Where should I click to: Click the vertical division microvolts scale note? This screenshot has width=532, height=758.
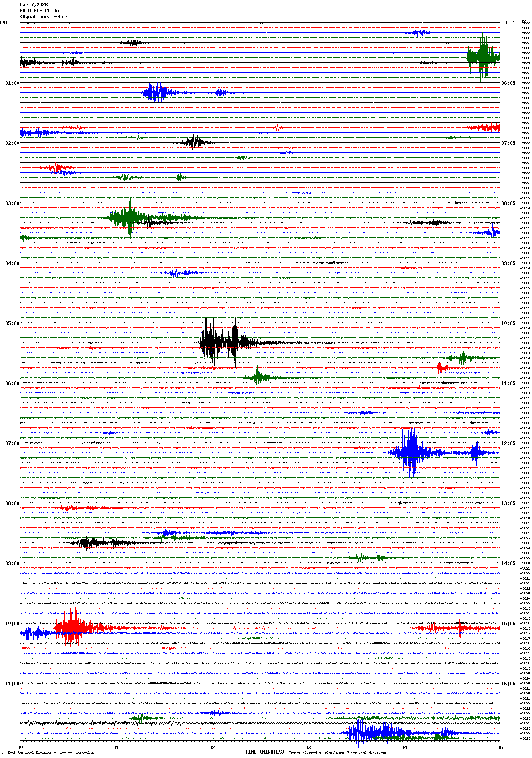pyautogui.click(x=51, y=752)
